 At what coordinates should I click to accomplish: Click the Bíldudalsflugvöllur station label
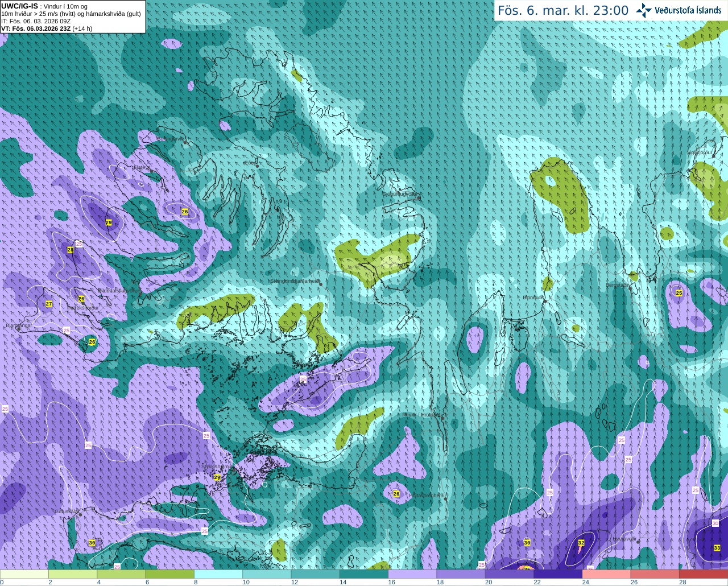point(118,290)
